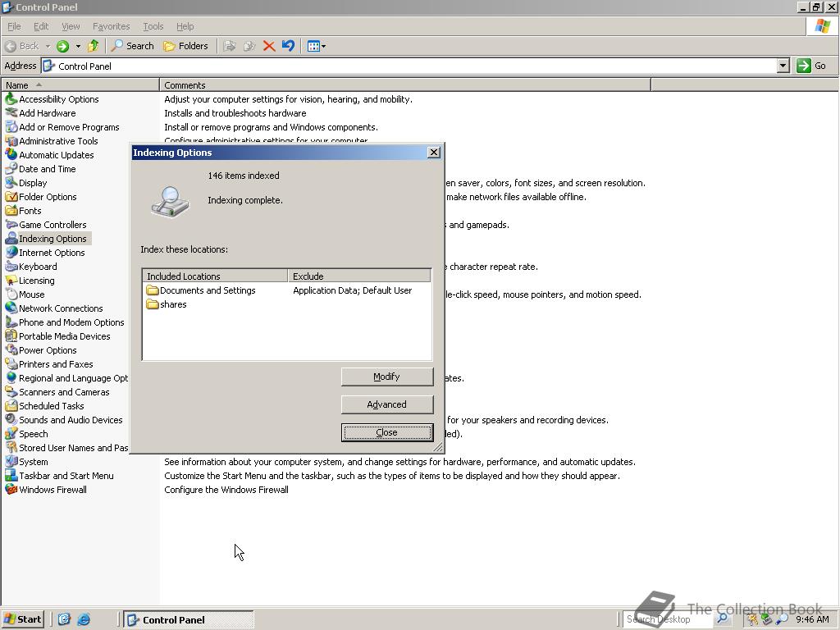Viewport: 840px width, 630px height.
Task: Open Licensing icon
Action: coord(11,281)
